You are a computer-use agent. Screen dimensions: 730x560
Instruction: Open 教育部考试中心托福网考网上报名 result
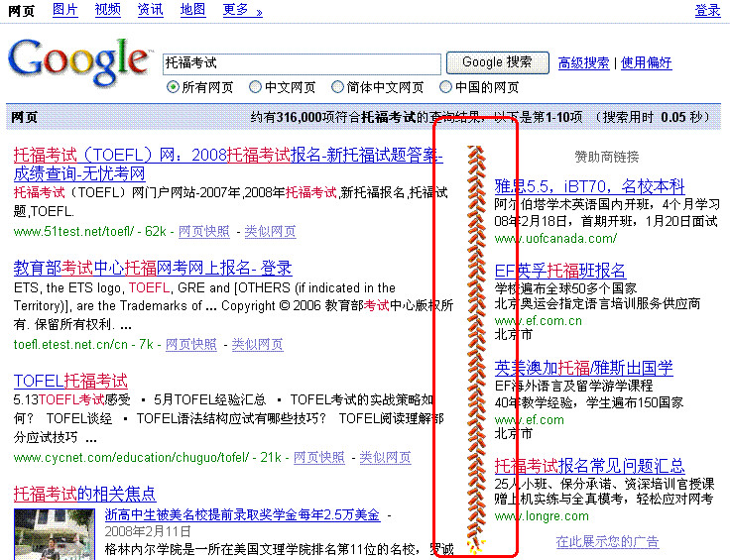coord(153,268)
